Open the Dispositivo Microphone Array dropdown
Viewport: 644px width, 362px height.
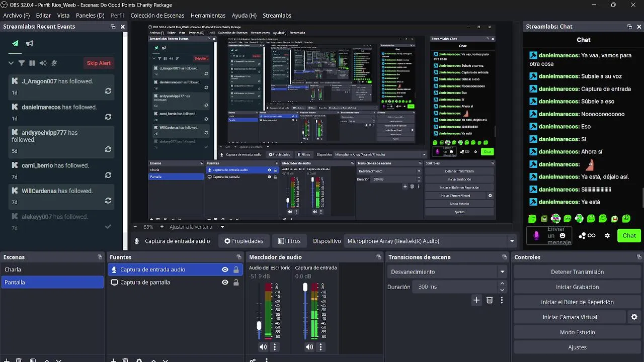[431, 241]
